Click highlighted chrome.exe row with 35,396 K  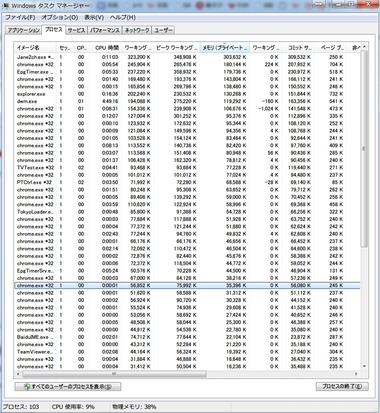[x=187, y=285]
